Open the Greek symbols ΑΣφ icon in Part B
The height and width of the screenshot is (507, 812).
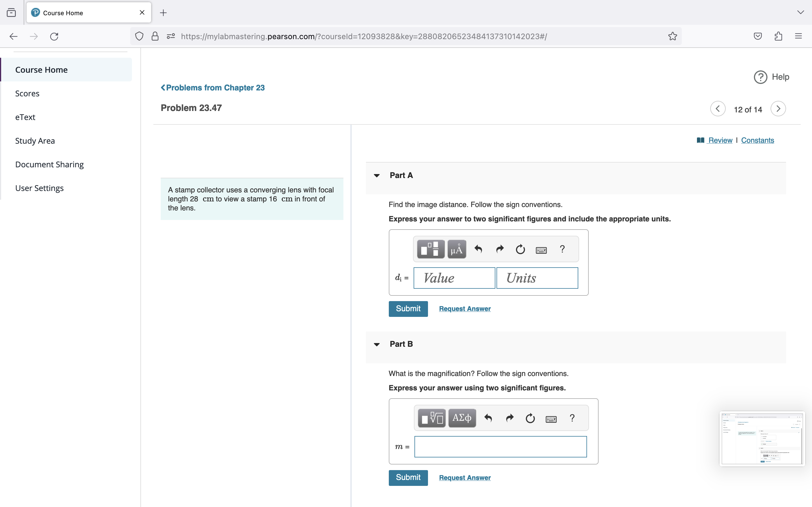[462, 418]
